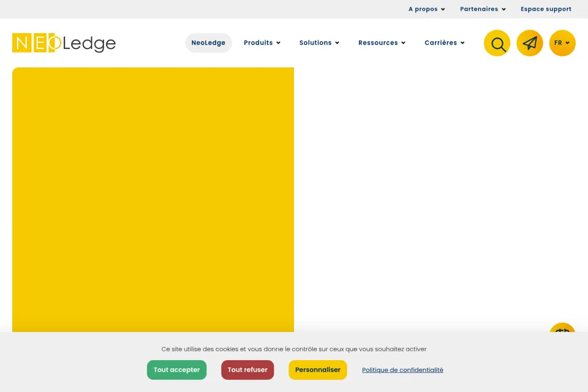This screenshot has height=392, width=588.
Task: Refuse cookies with Tout refuser
Action: tap(247, 370)
